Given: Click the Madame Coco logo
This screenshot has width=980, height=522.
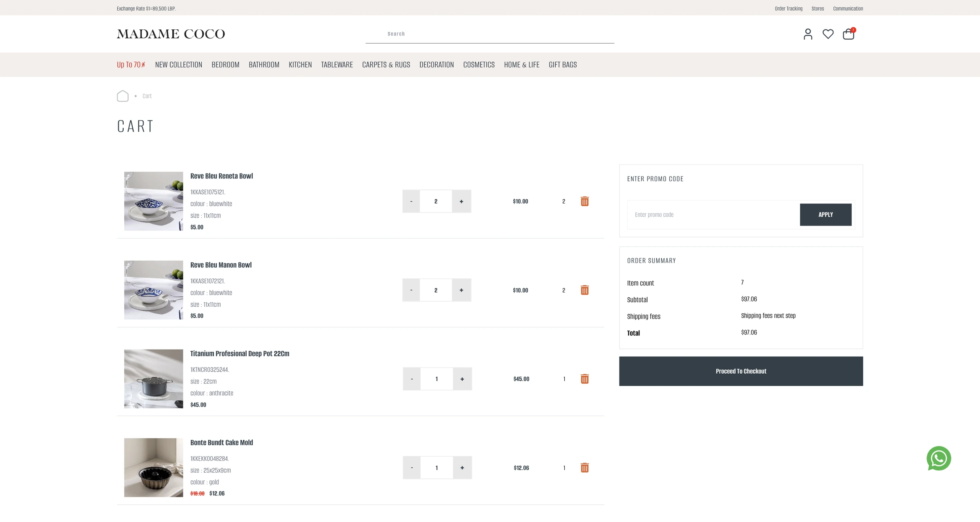Looking at the screenshot, I should [171, 34].
